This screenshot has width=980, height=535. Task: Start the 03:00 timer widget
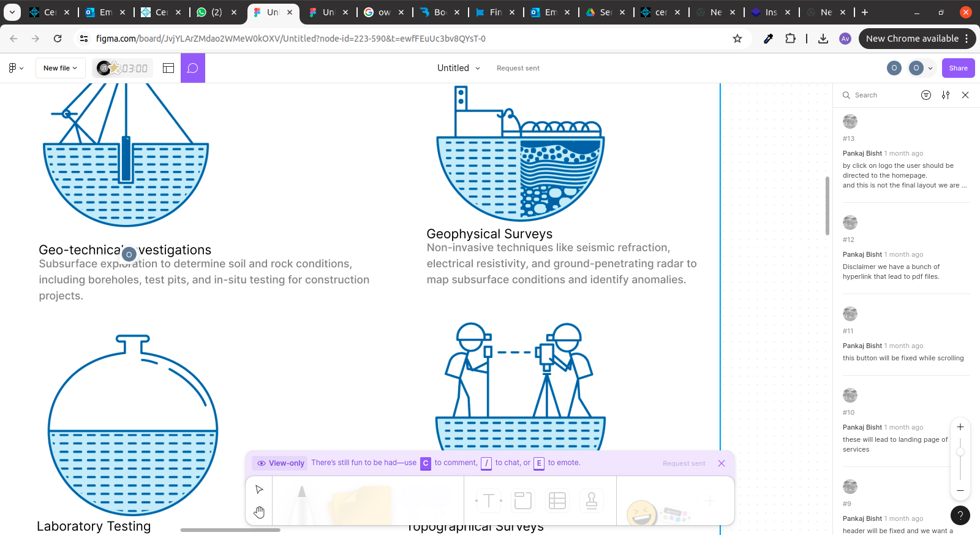pos(123,68)
